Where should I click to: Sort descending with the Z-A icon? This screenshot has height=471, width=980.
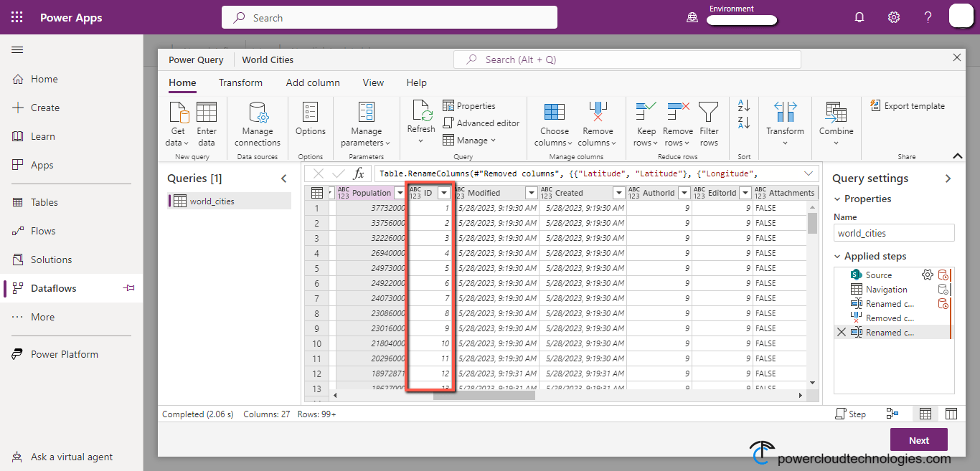[x=744, y=123]
